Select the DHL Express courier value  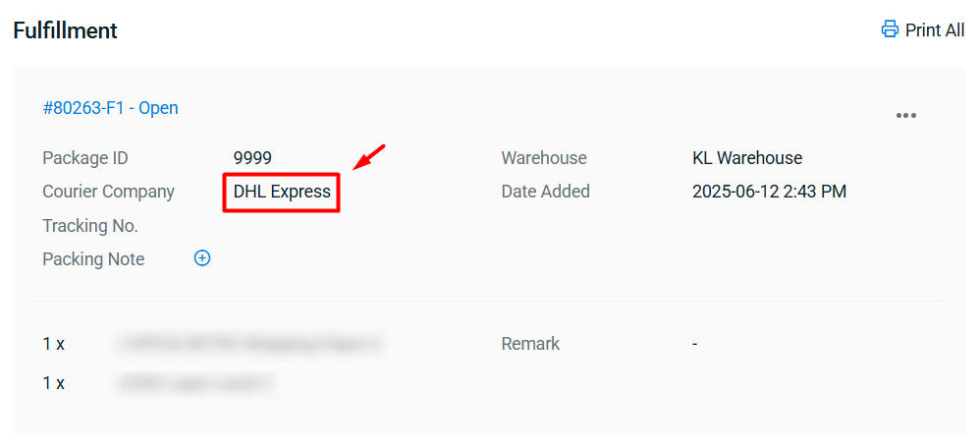click(282, 192)
